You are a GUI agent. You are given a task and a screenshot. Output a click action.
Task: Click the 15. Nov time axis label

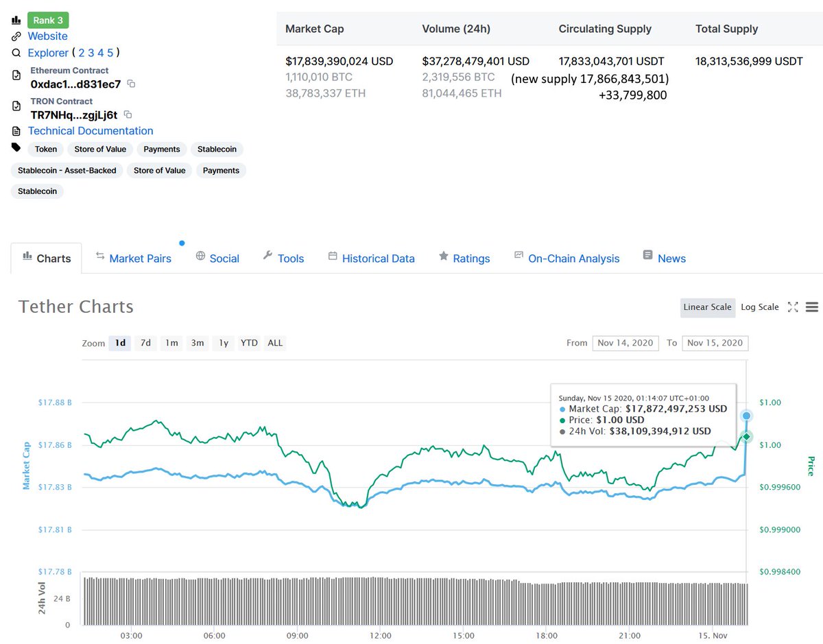[713, 636]
